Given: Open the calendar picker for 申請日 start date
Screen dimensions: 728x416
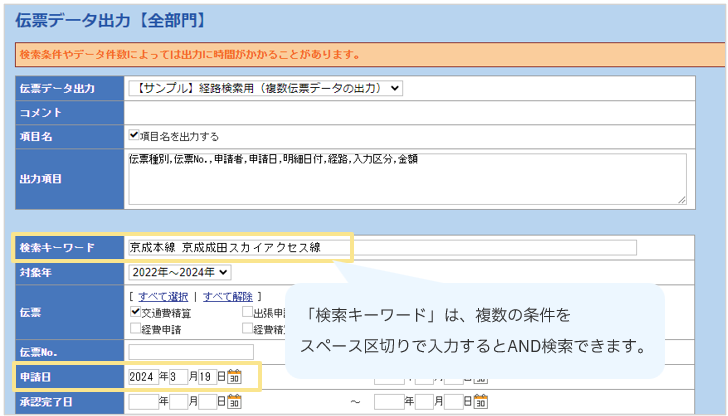Looking at the screenshot, I should pyautogui.click(x=234, y=377).
